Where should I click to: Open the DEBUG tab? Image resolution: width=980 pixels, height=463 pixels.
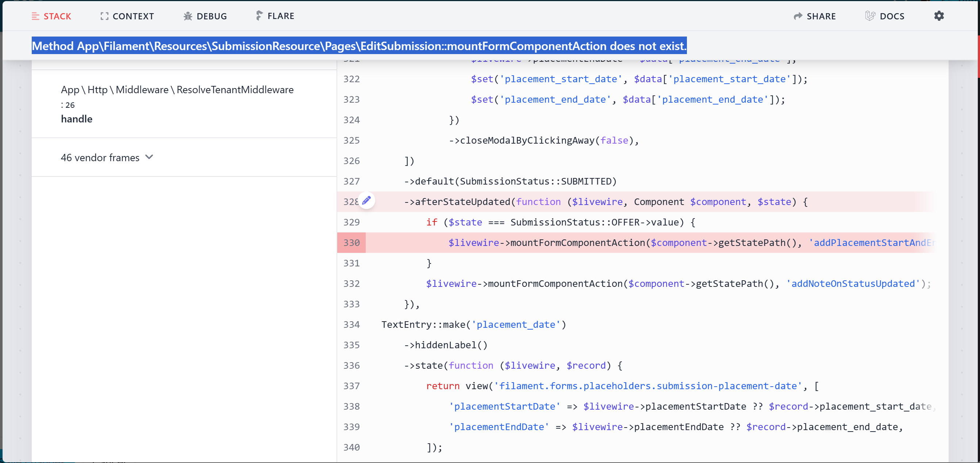(x=212, y=16)
